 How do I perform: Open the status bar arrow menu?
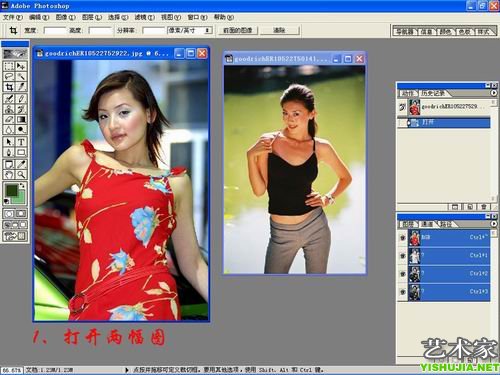[127, 370]
